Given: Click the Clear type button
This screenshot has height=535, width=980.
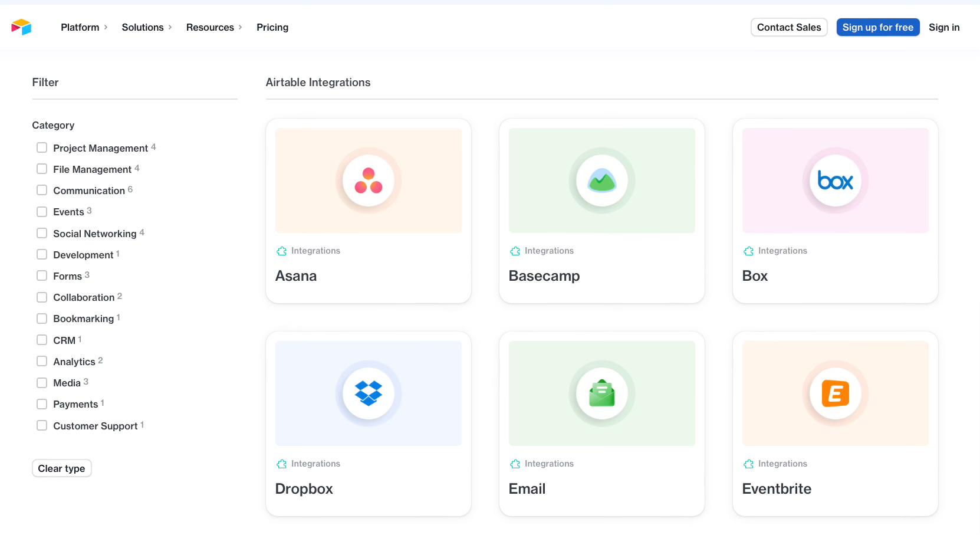Looking at the screenshot, I should [x=62, y=468].
